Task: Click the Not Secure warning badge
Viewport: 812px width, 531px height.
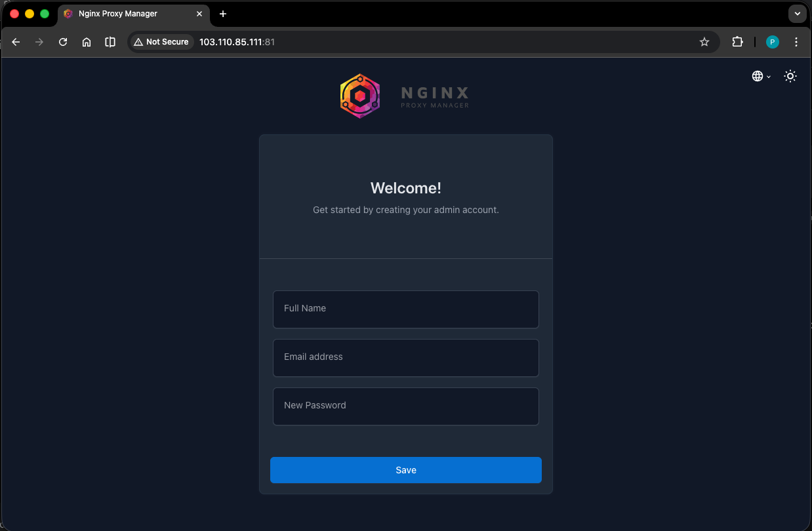Action: [x=161, y=42]
